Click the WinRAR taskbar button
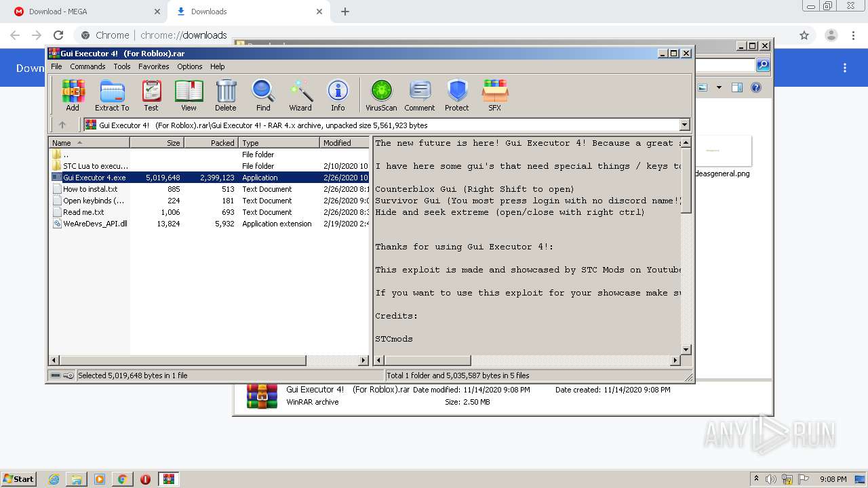 point(169,479)
